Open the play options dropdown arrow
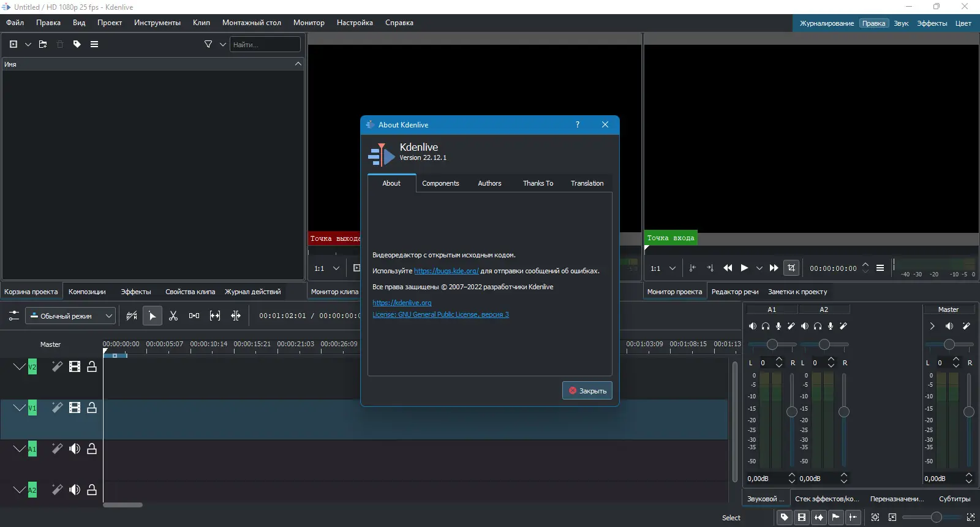 759,268
